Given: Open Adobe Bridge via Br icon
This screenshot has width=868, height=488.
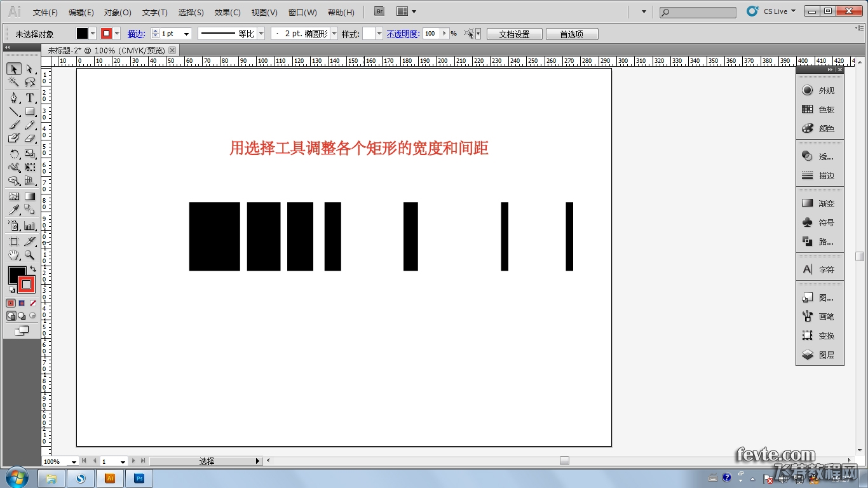Looking at the screenshot, I should click(379, 11).
